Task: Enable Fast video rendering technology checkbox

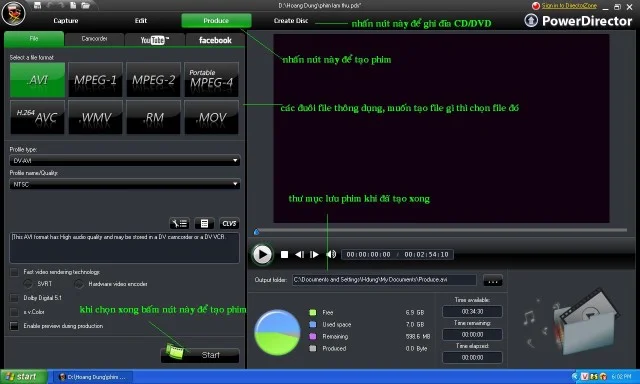Action: click(x=14, y=272)
